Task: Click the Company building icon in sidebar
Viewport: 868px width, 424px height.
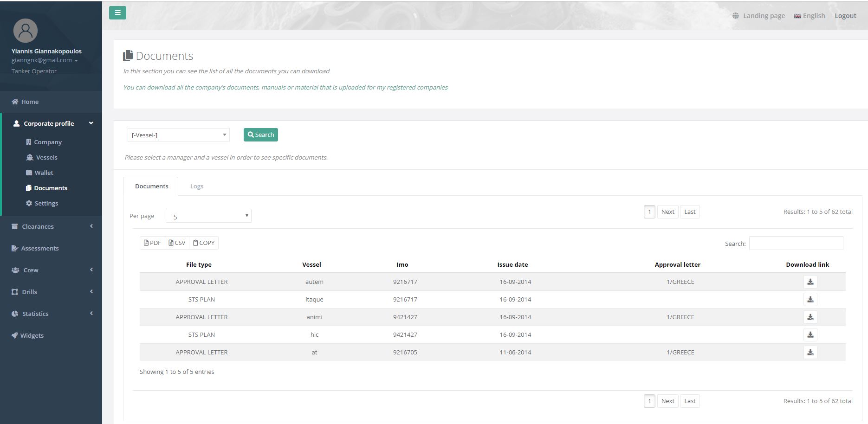Action: click(29, 142)
